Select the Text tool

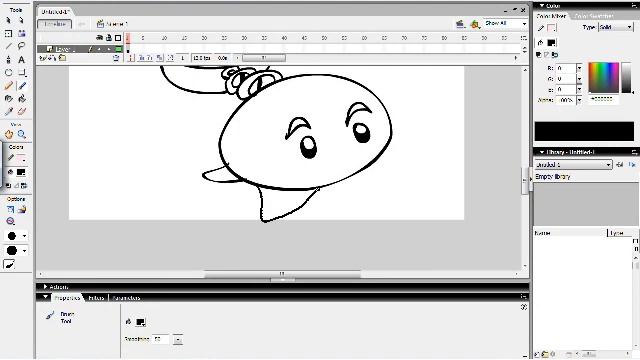point(21,60)
